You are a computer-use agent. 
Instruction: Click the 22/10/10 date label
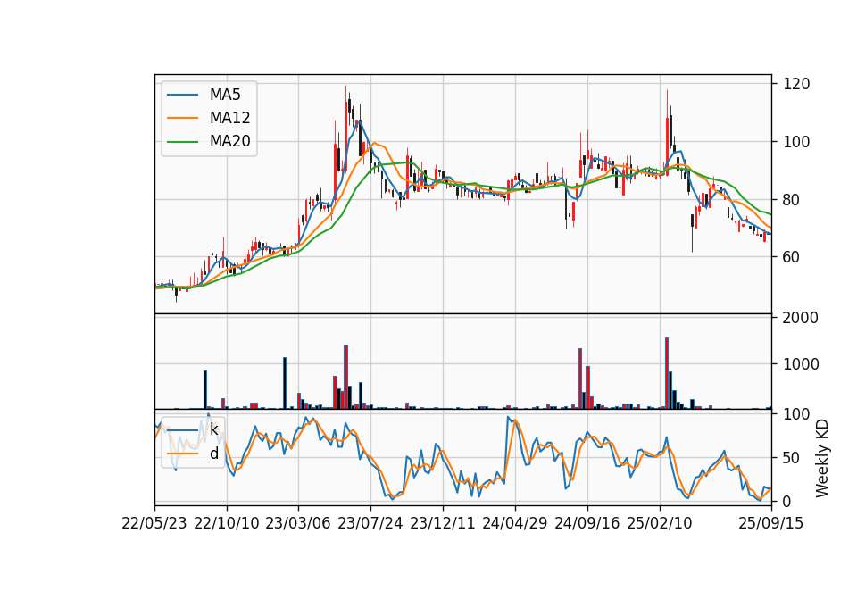coord(226,523)
